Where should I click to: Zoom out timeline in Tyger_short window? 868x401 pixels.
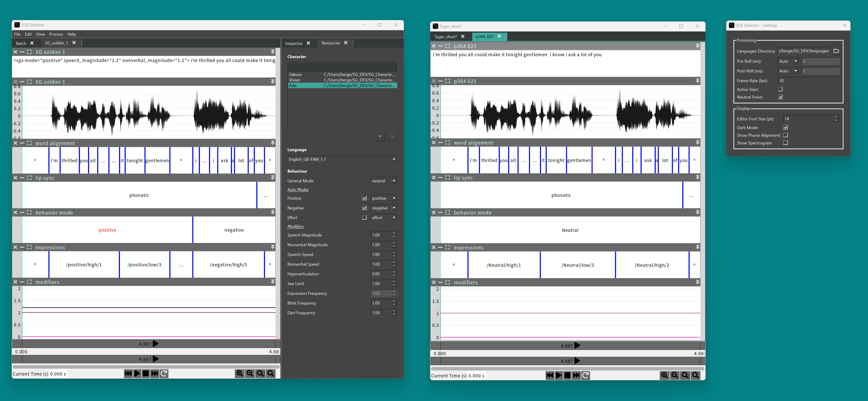[675, 375]
